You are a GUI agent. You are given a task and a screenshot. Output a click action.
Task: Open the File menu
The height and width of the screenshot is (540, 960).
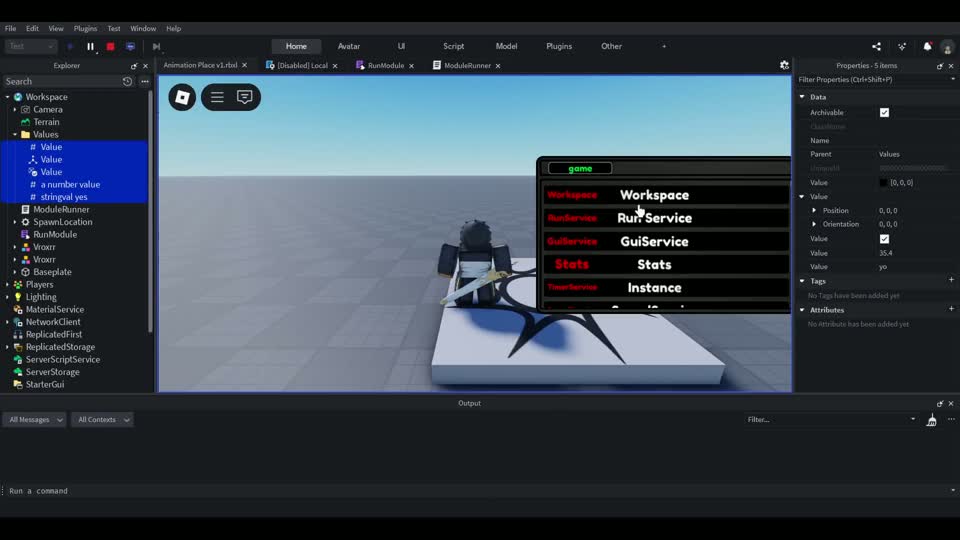click(x=10, y=29)
